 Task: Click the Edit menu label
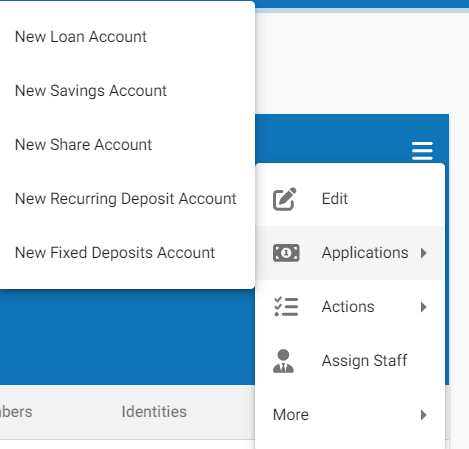[x=335, y=199]
